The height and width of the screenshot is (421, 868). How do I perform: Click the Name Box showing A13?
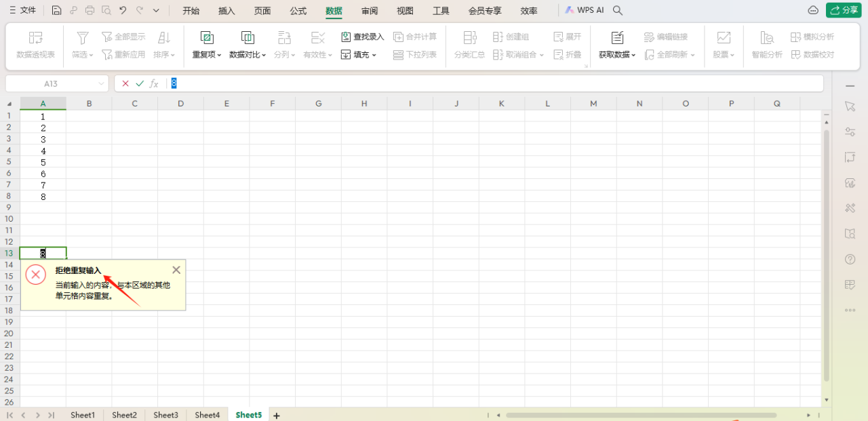pyautogui.click(x=56, y=83)
